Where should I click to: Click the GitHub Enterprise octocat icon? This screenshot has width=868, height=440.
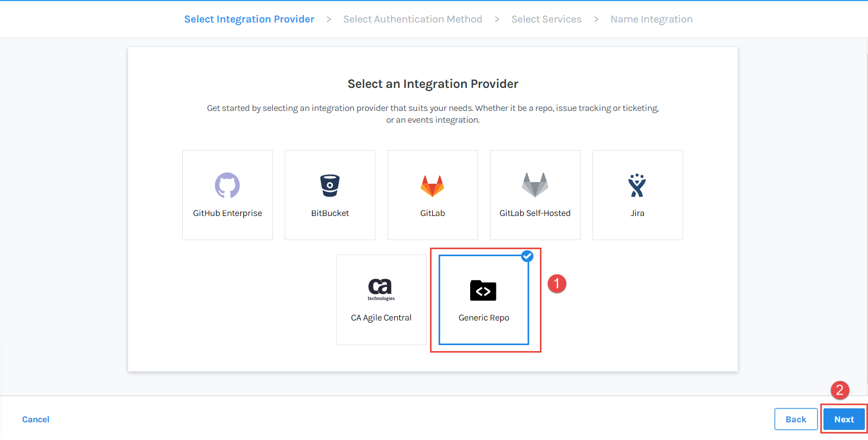click(x=227, y=185)
